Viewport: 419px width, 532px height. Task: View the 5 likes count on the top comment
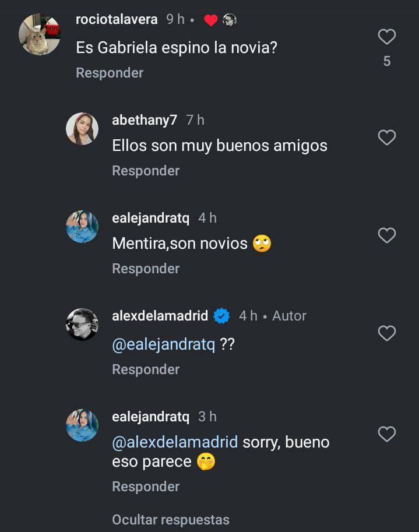click(x=387, y=61)
